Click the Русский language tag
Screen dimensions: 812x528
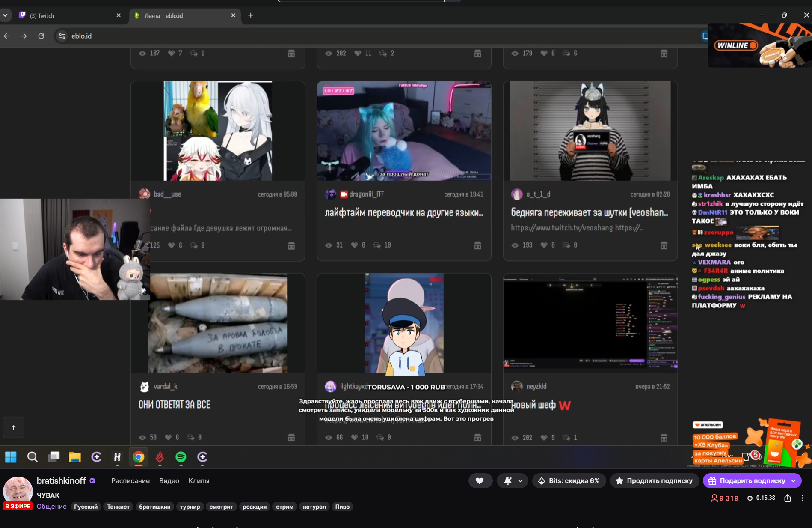(86, 507)
